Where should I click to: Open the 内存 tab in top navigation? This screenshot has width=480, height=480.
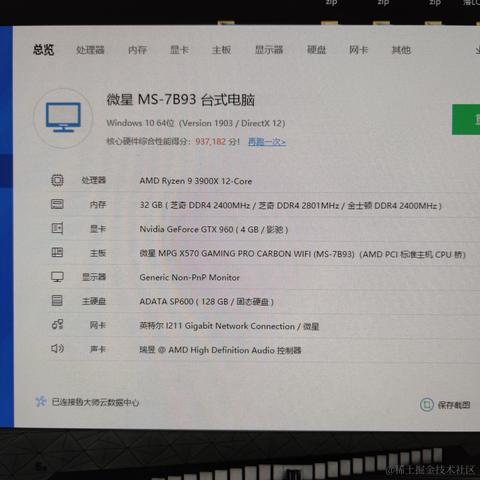click(x=138, y=50)
